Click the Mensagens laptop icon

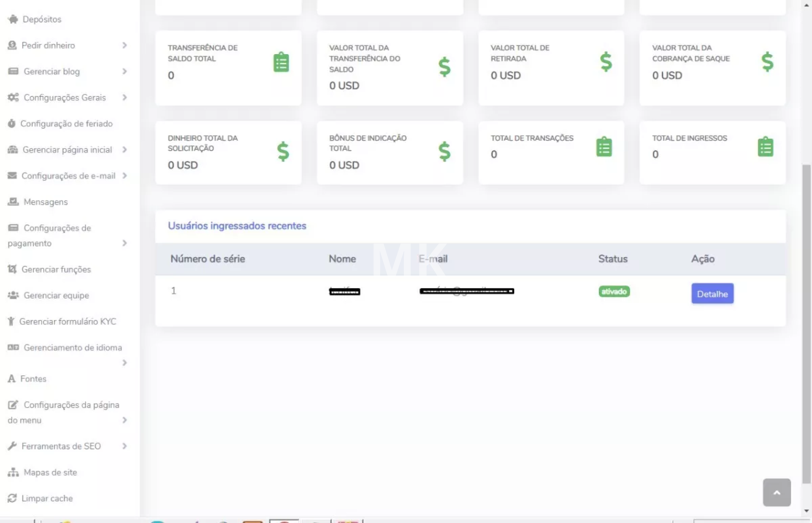tap(13, 202)
